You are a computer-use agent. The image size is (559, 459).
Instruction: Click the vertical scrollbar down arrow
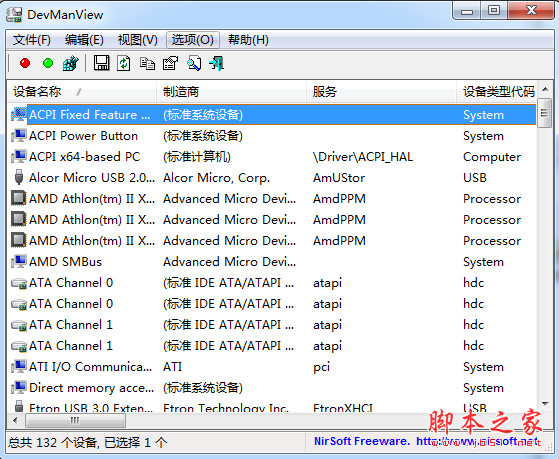[545, 404]
